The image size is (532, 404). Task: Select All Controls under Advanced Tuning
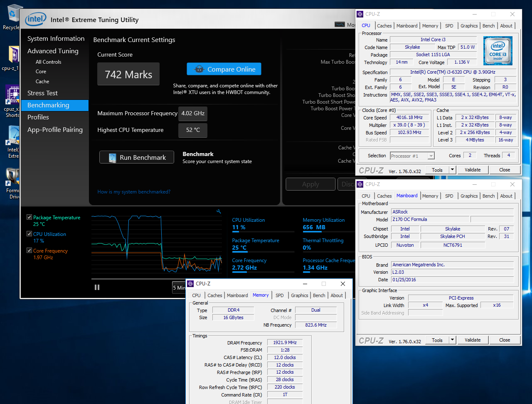[48, 62]
